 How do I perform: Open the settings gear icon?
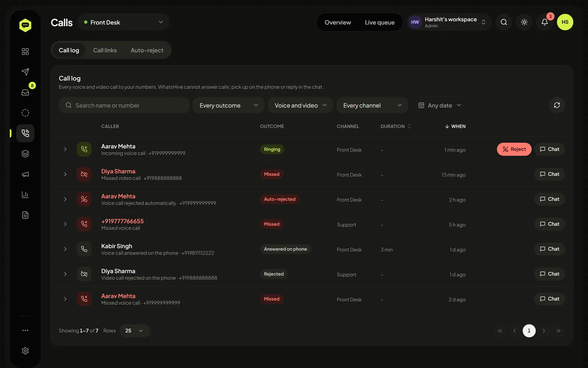point(25,351)
